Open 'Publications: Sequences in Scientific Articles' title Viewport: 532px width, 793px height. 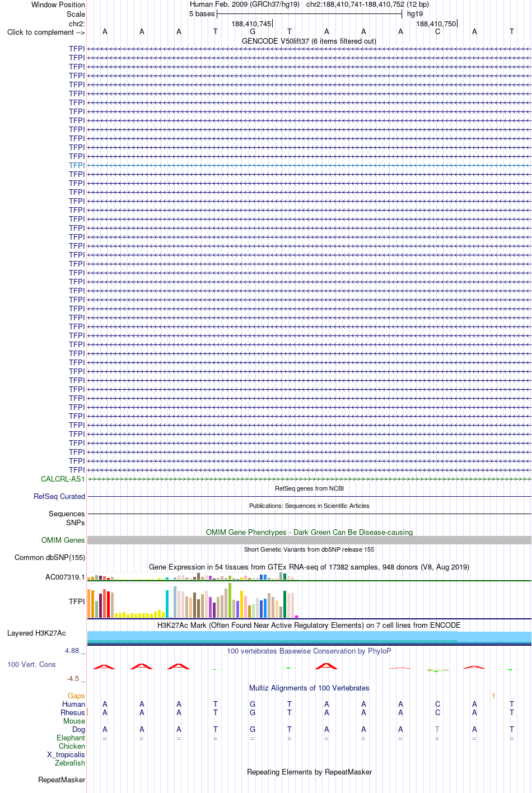click(309, 506)
